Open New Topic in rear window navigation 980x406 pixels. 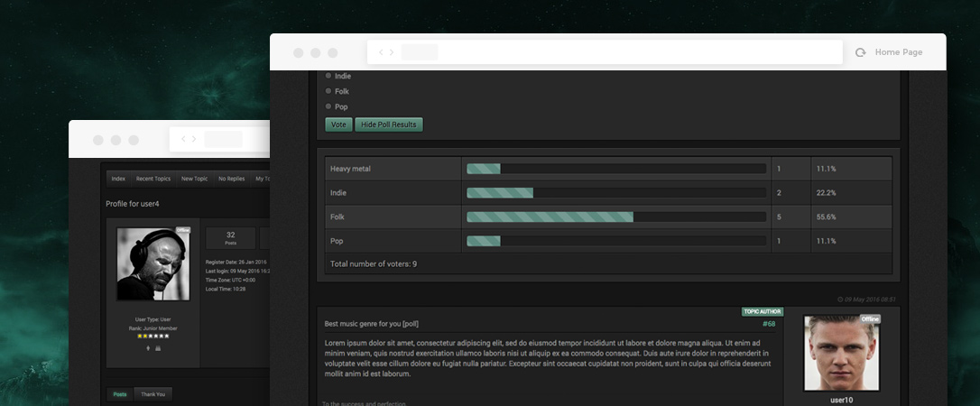(194, 179)
